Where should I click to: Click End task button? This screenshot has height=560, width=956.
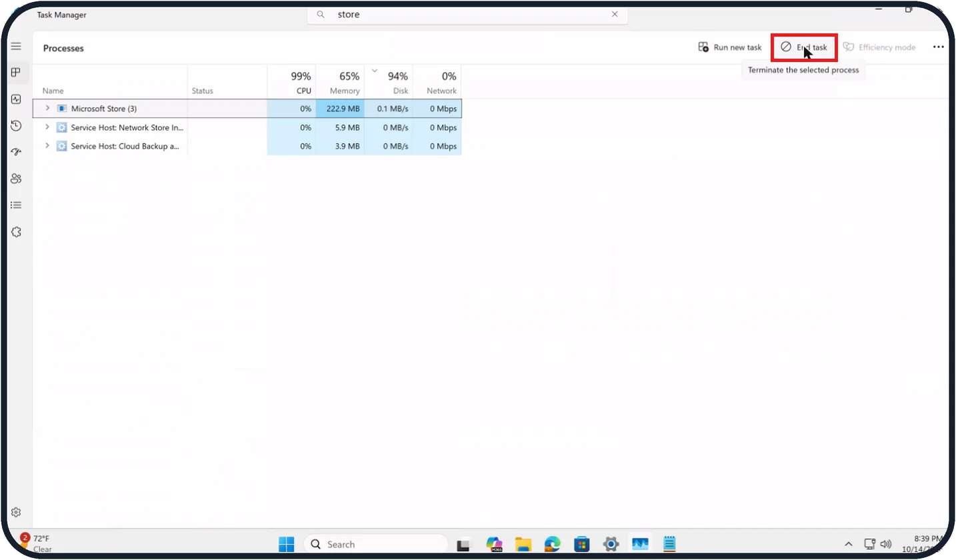804,47
